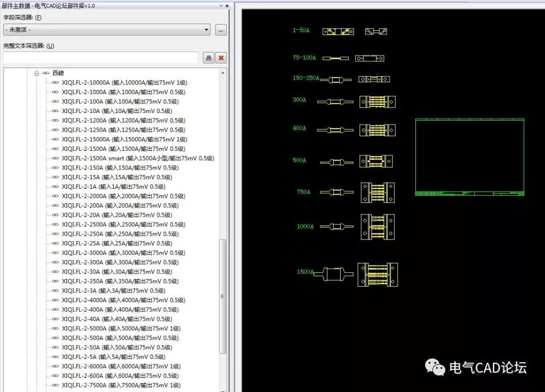Image resolution: width=545 pixels, height=392 pixels.
Task: Click the tree scrollbar up arrow
Action: [x=223, y=73]
